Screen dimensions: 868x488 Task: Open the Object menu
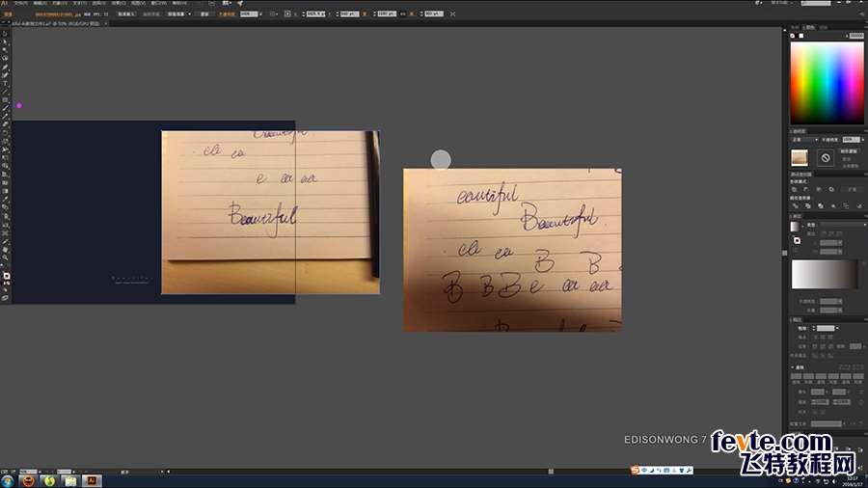(x=59, y=3)
